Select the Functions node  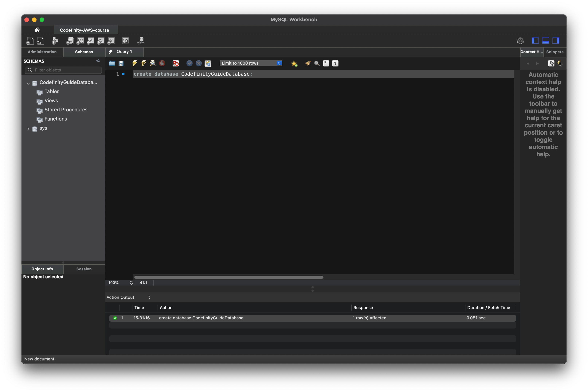56,119
